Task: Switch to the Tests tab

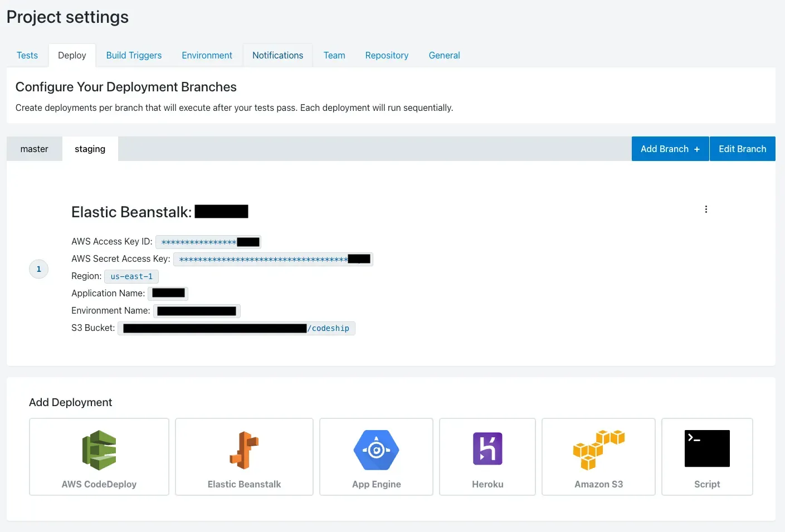Action: point(27,56)
